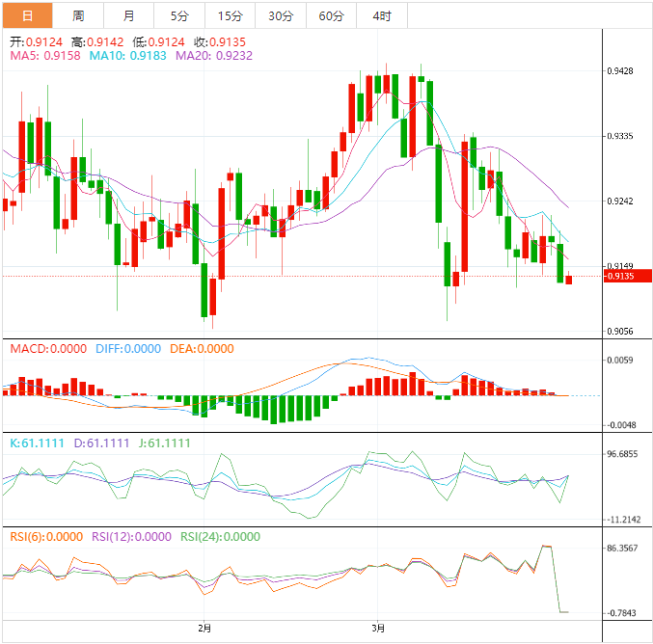653x644 pixels.
Task: Click the 0.9056 price axis label
Action: pos(619,332)
